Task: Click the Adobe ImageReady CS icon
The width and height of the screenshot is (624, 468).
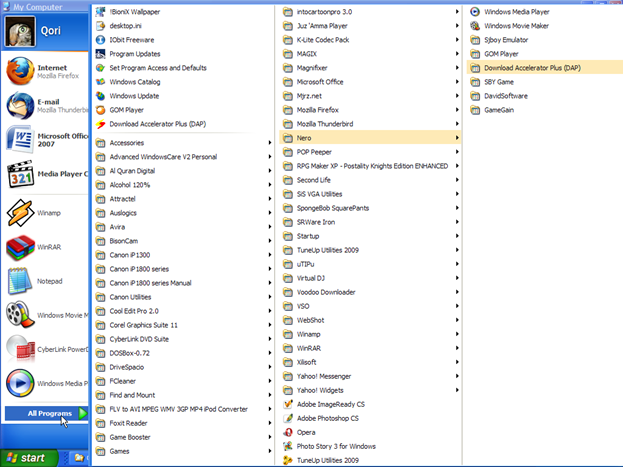Action: coord(288,404)
